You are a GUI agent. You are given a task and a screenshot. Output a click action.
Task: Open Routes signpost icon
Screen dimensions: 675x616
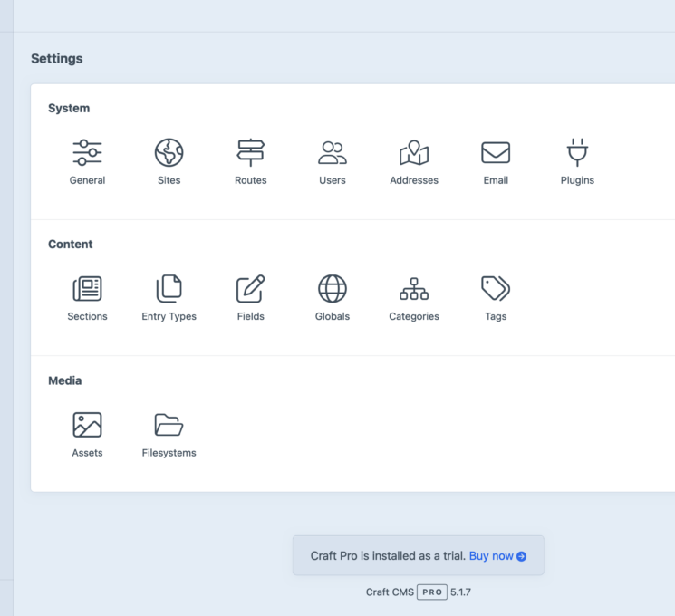point(251,152)
